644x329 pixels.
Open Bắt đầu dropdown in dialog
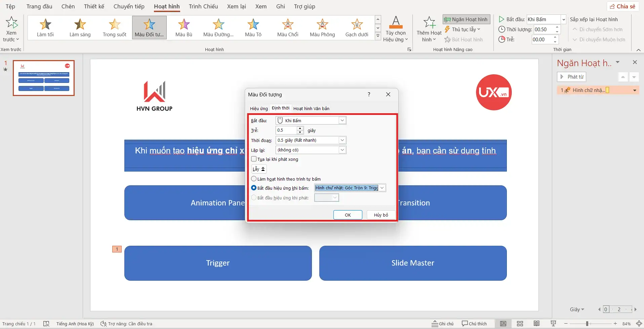(x=342, y=121)
